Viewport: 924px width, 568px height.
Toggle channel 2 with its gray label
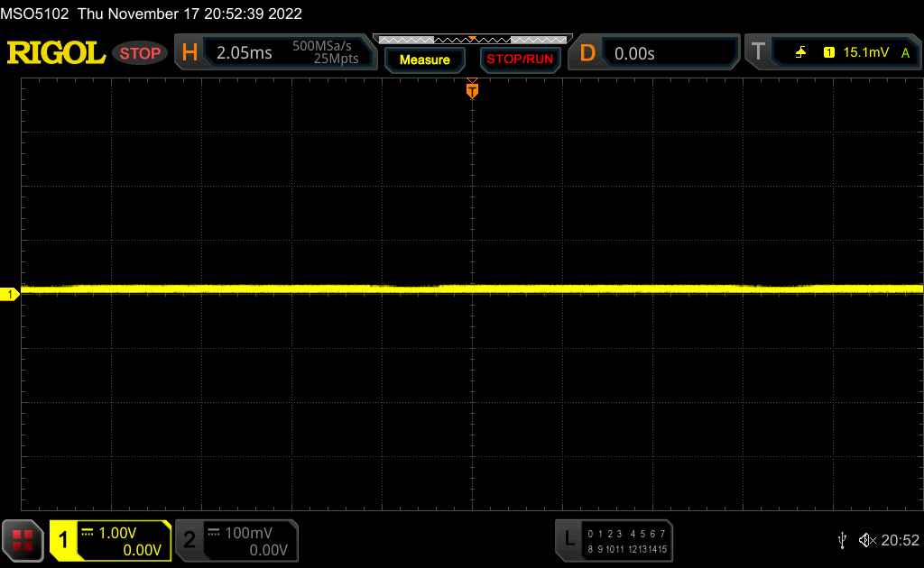click(189, 540)
